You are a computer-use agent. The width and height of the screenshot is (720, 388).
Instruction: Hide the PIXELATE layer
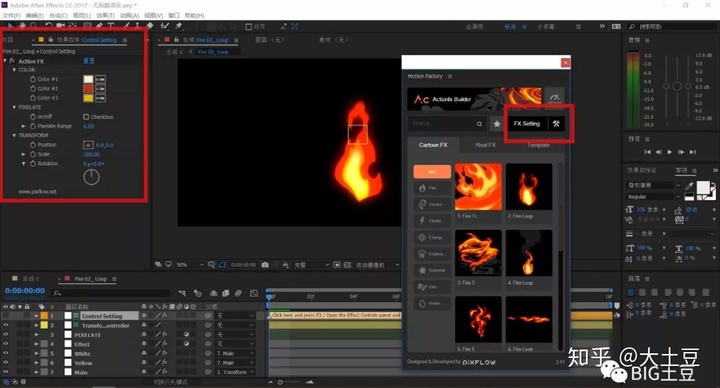(6, 335)
